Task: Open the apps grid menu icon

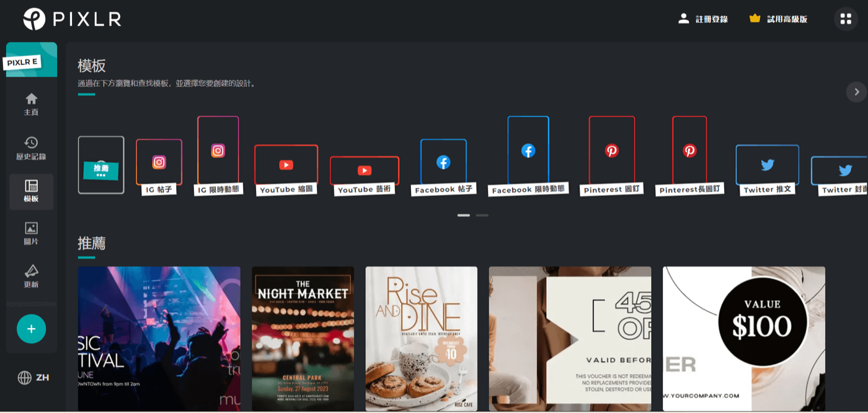Action: click(x=846, y=19)
